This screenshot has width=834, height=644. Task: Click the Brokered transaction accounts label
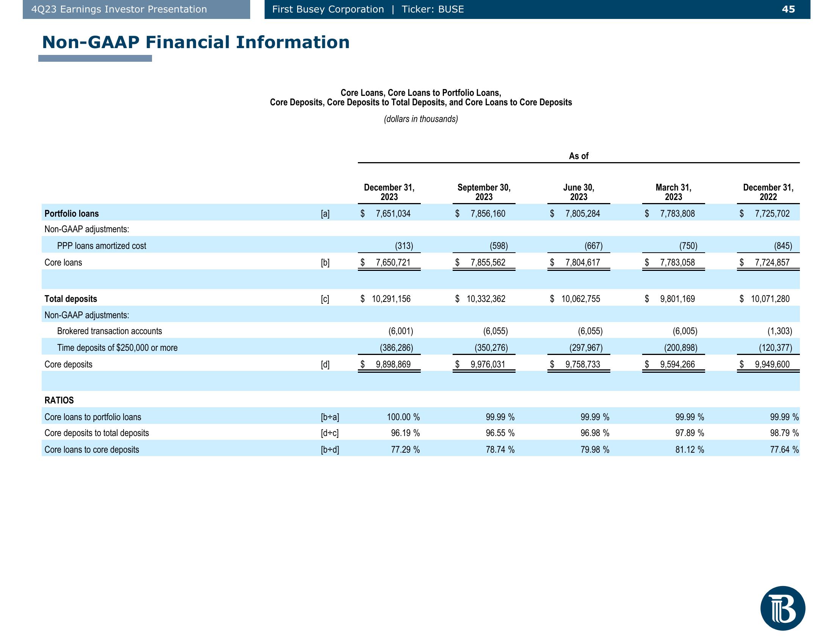[109, 331]
